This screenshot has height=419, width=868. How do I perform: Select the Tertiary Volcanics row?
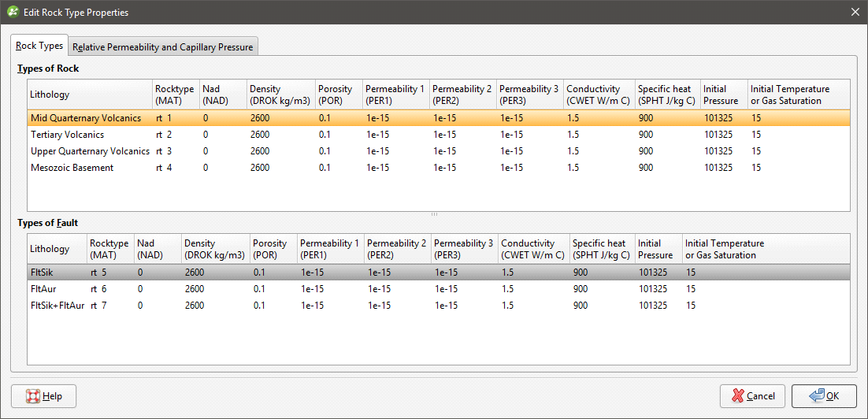pyautogui.click(x=67, y=135)
